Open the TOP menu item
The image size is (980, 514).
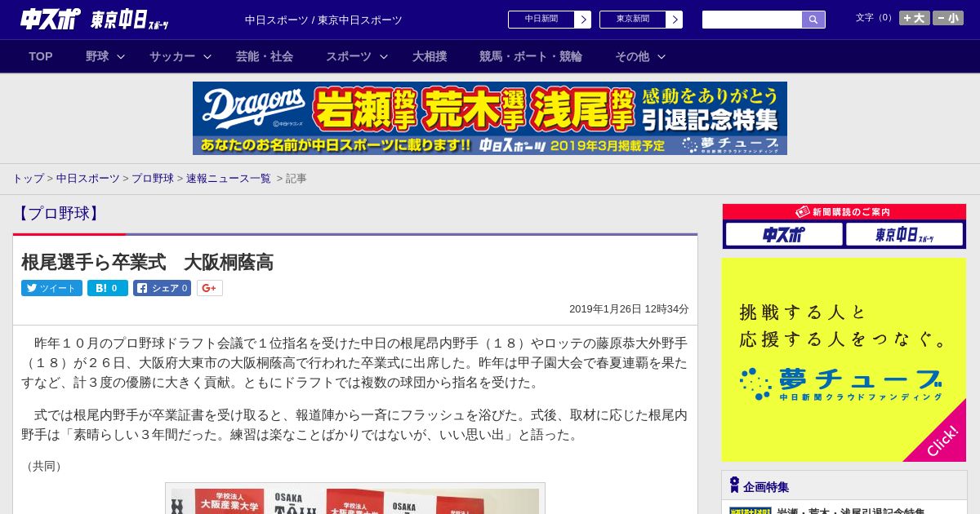click(x=41, y=56)
